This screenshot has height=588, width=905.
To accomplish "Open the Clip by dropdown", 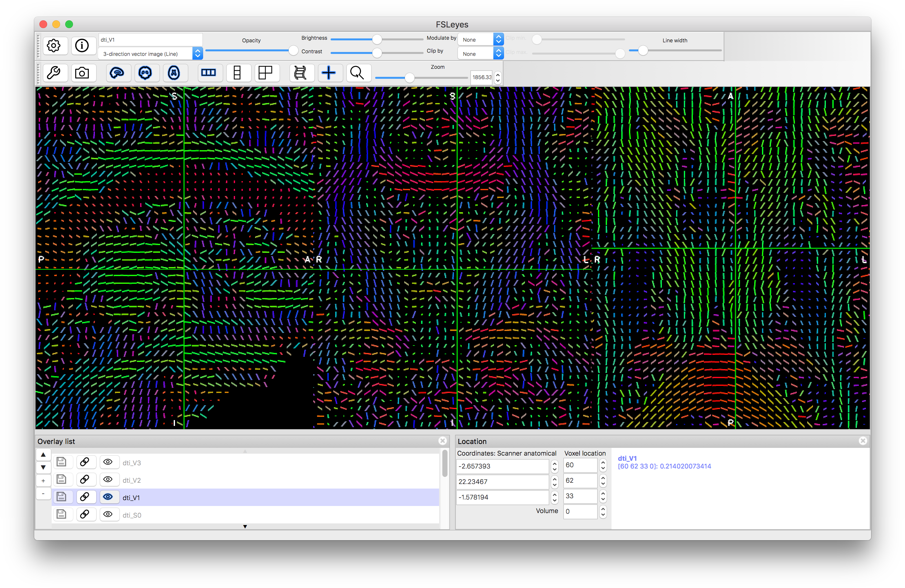I will tap(480, 53).
